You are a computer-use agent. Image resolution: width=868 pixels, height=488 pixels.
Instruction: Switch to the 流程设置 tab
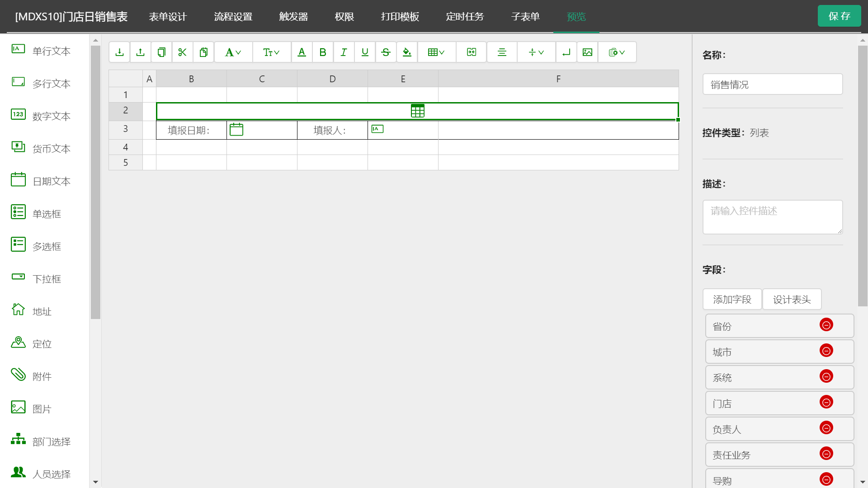[x=233, y=17]
